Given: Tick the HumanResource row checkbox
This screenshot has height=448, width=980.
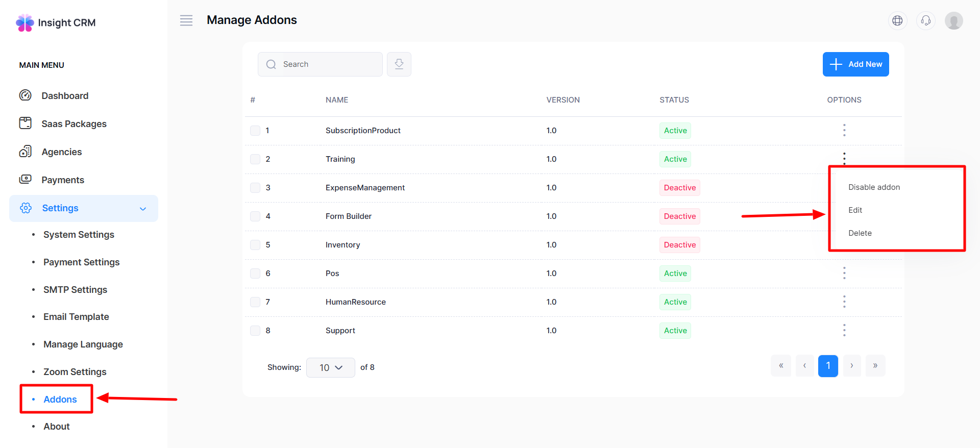Looking at the screenshot, I should point(255,302).
